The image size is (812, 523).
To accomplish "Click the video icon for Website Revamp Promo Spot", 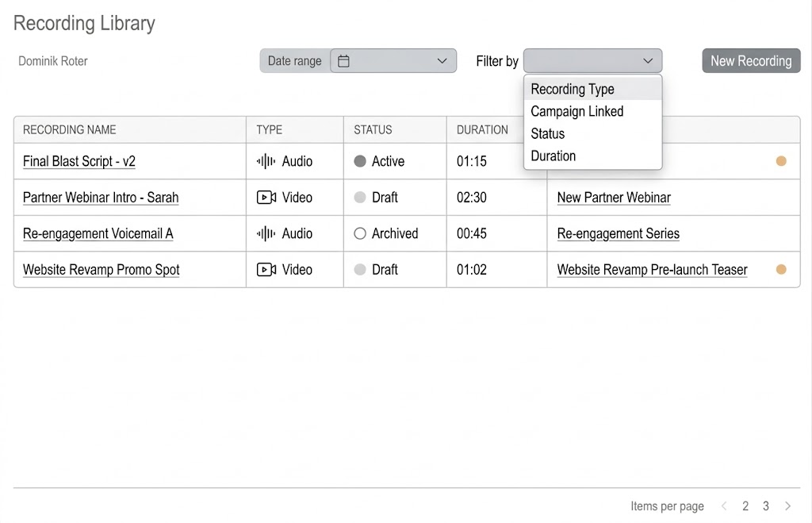I will point(266,270).
